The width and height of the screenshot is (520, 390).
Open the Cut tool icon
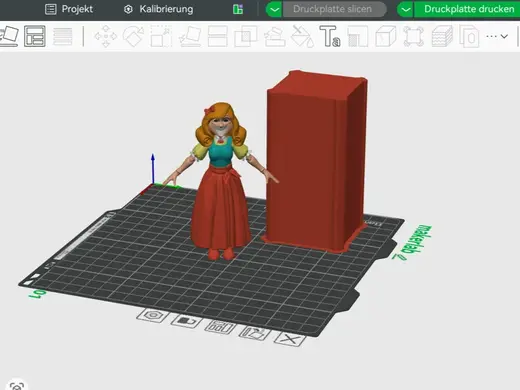(x=218, y=36)
